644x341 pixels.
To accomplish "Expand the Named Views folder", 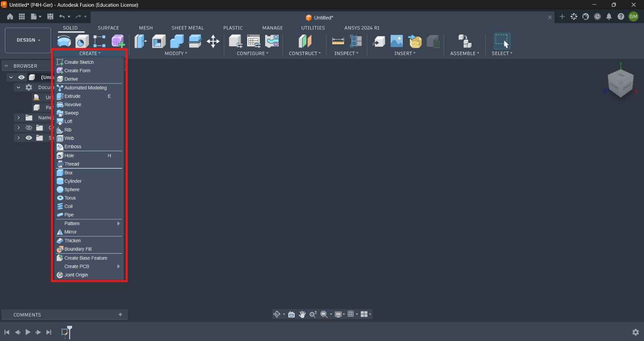I will (18, 118).
